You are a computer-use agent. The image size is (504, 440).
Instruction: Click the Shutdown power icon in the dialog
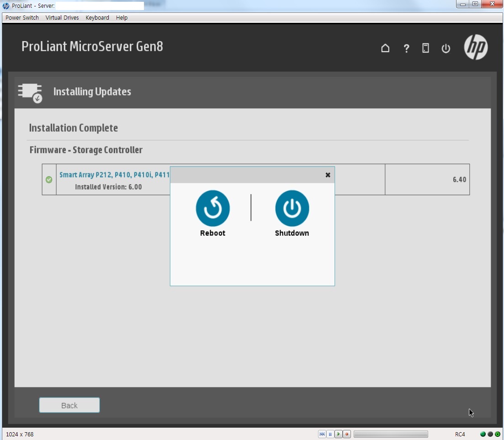pyautogui.click(x=292, y=208)
